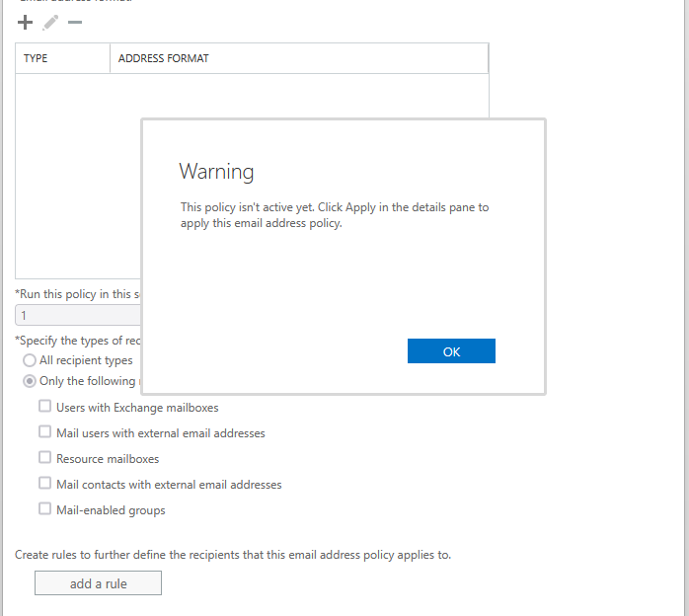The width and height of the screenshot is (689, 616).
Task: Select the 'All recipient types' radio button
Action: [30, 360]
